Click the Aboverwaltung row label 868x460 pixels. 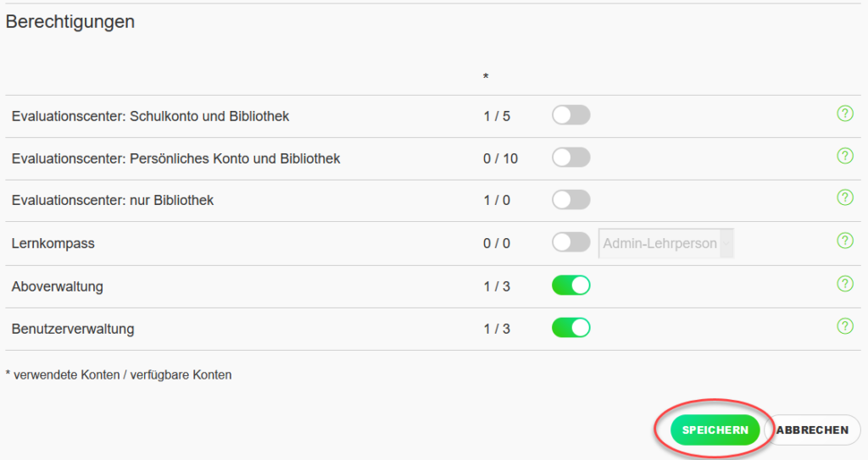click(x=58, y=286)
